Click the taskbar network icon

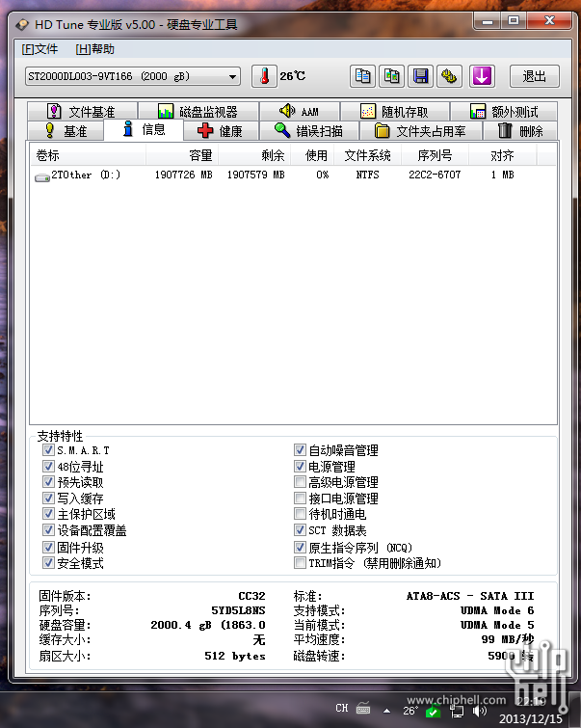(457, 711)
